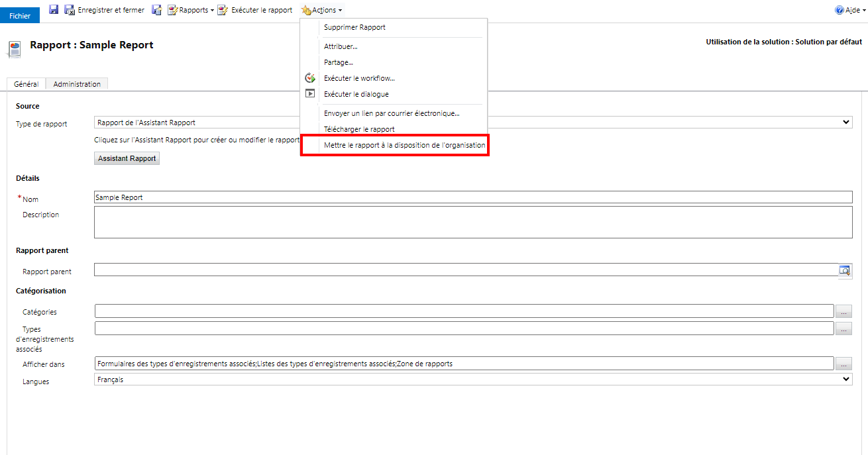Click the Enregistrer et fermer icon

(x=70, y=10)
